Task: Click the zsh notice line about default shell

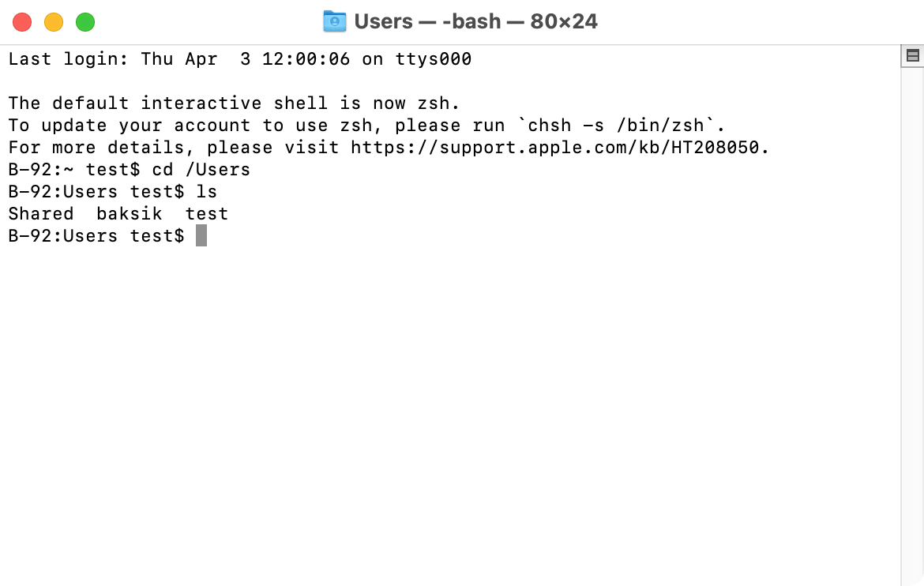Action: coord(233,103)
